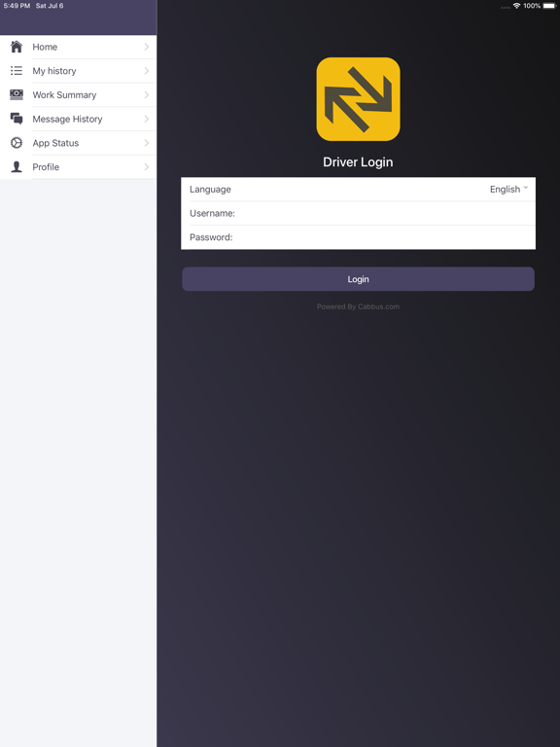Viewport: 560px width, 747px height.
Task: Click the chevron on App Status row
Action: coord(147,143)
